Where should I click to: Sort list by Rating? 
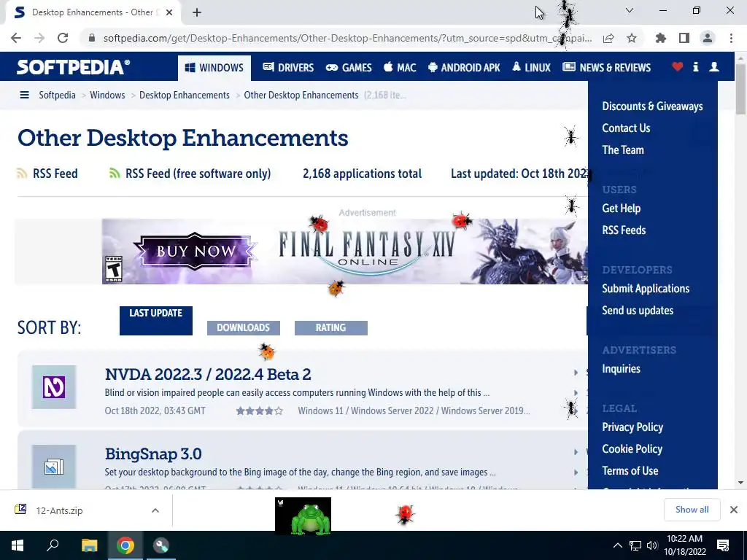331,327
